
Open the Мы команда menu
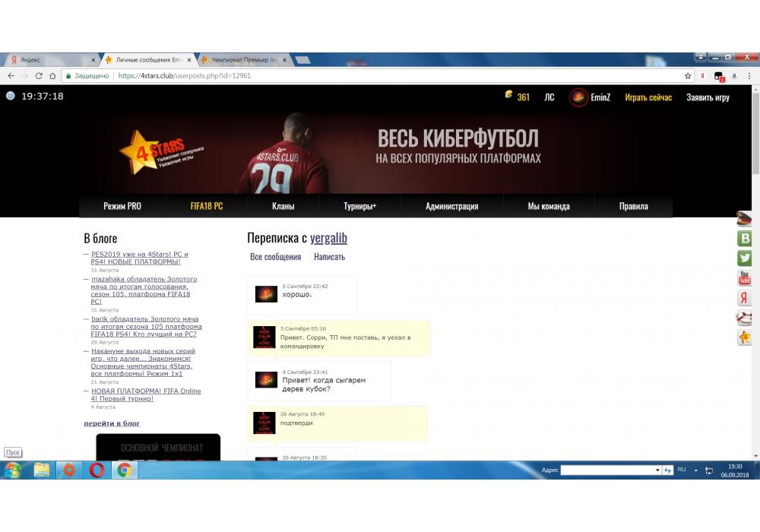549,206
